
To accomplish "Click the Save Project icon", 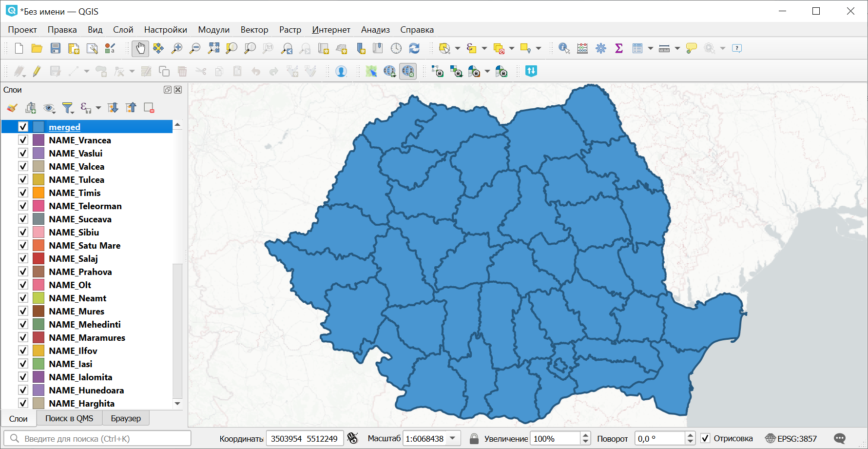I will click(x=56, y=48).
